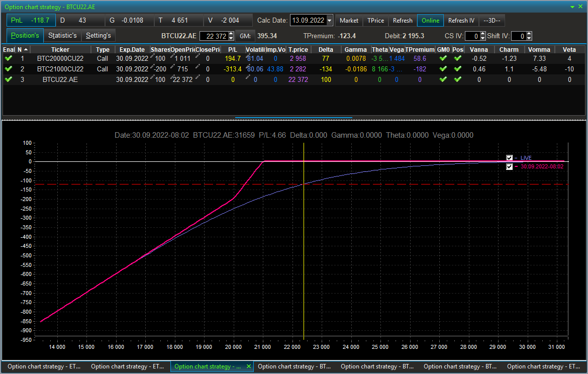
Task: Select the V (vega) indicator
Action: coord(228,20)
